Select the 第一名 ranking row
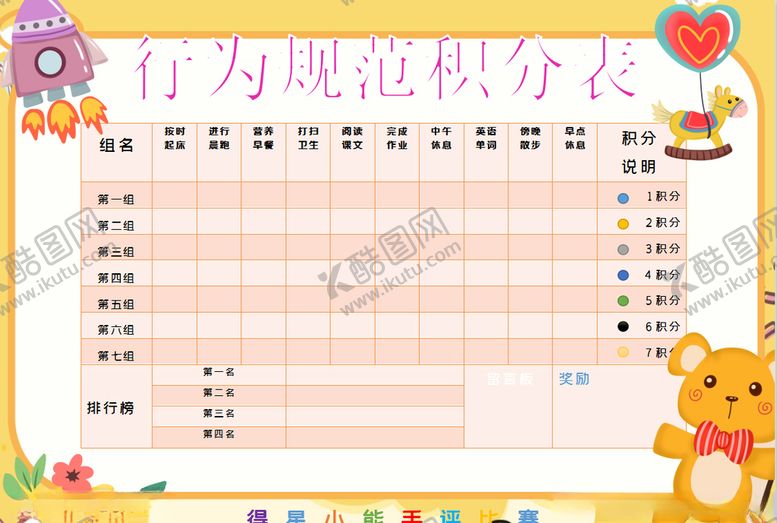 point(219,373)
